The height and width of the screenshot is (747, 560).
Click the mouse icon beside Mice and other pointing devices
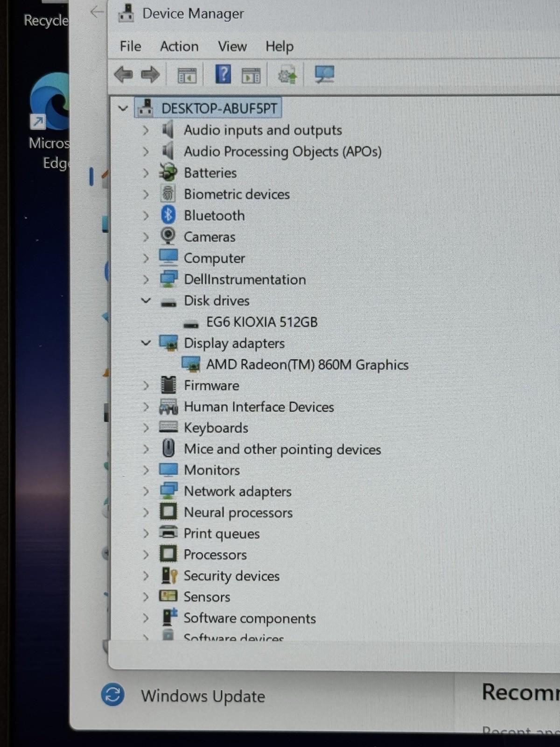click(168, 448)
